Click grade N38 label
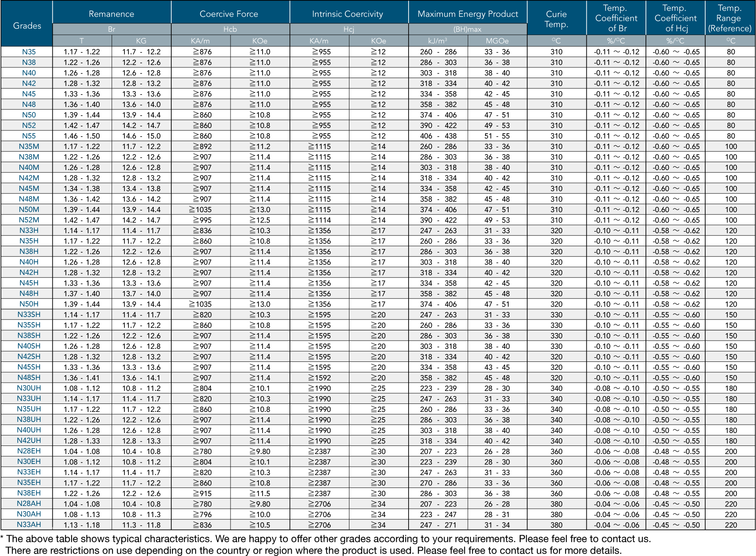 29,62
